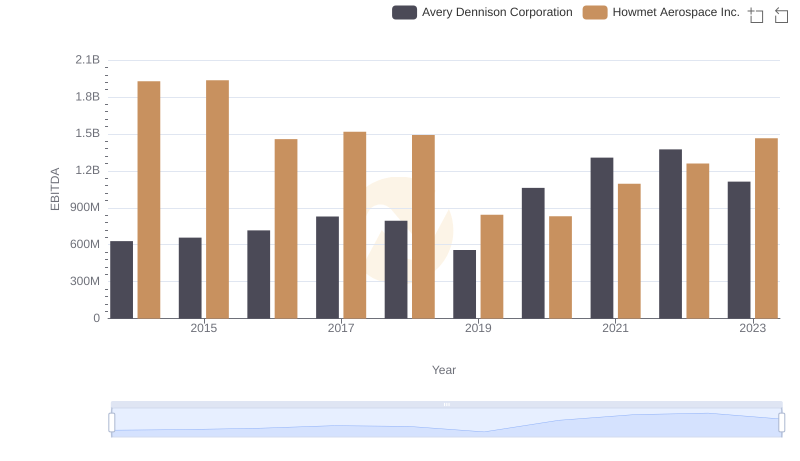Click the reset zoom icon in toolbar
The height and width of the screenshot is (461, 800).
(782, 15)
